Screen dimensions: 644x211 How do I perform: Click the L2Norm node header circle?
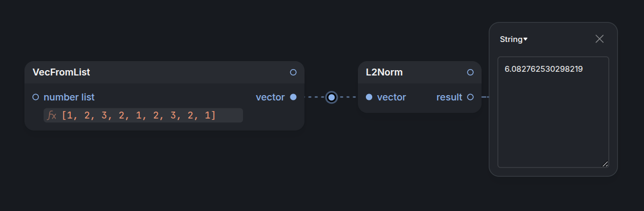click(470, 72)
